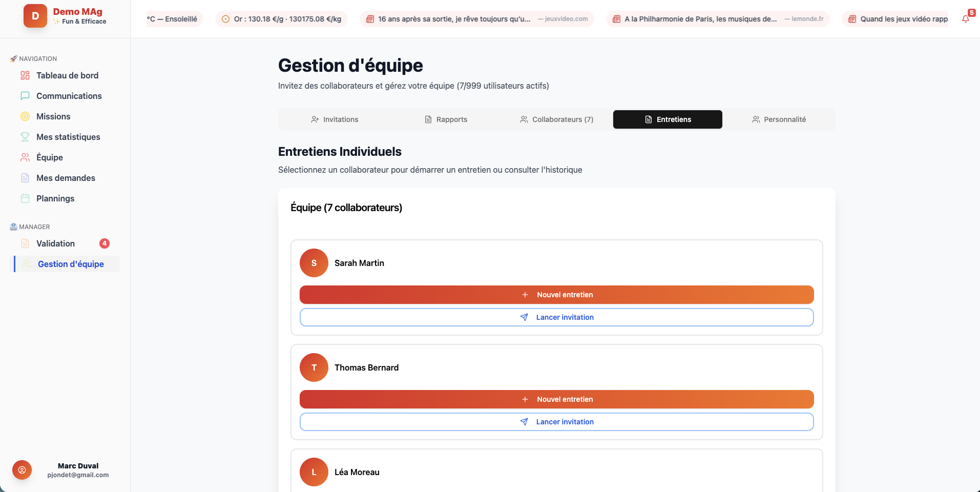Click the Demo MAg logo avatar
The height and width of the screenshot is (492, 980).
click(35, 16)
